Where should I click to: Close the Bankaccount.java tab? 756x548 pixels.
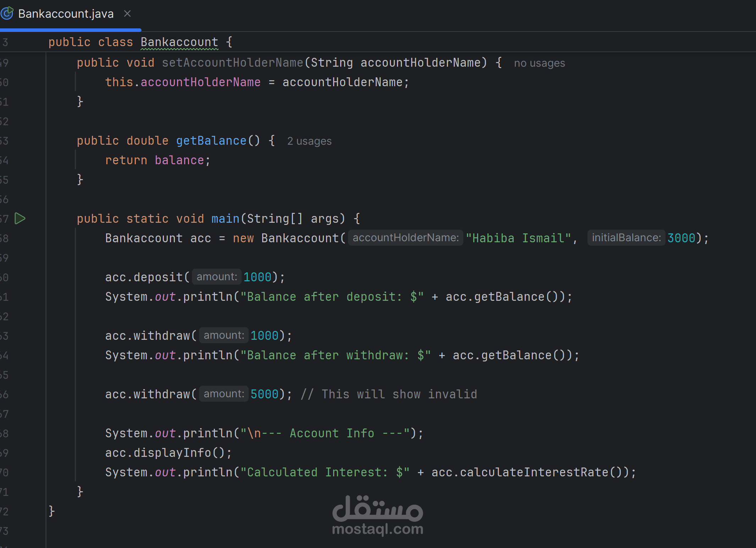tap(127, 13)
